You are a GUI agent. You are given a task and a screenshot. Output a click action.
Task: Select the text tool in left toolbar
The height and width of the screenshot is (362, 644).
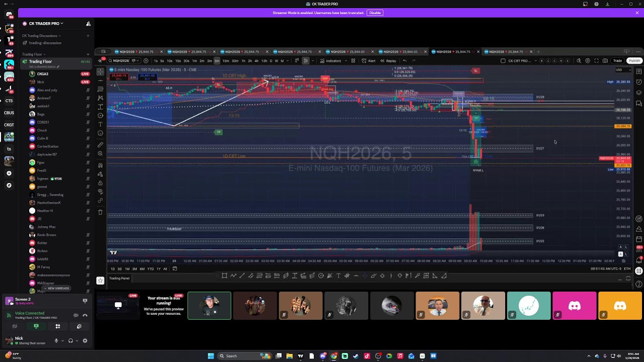[x=100, y=124]
